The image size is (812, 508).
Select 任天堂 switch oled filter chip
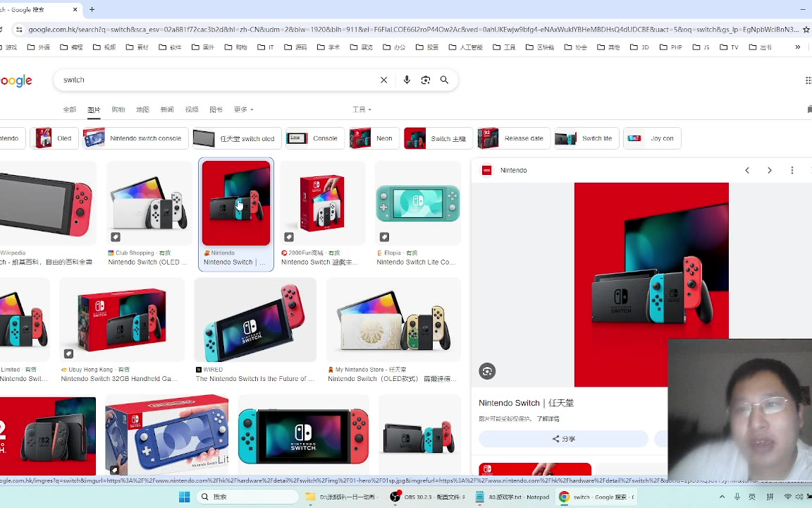point(237,138)
